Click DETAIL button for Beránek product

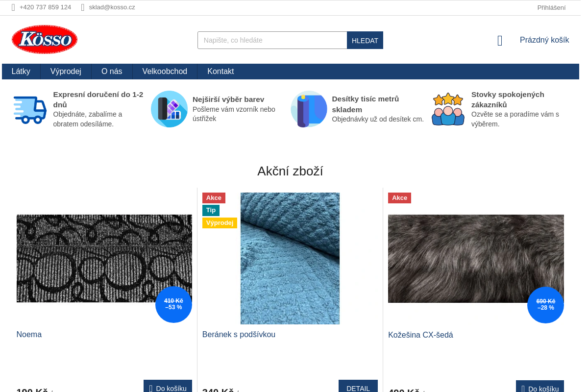(x=358, y=387)
